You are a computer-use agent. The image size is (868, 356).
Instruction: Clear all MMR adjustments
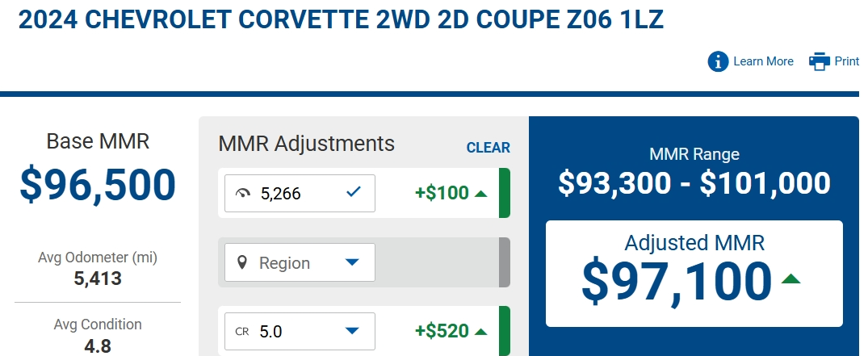pos(489,148)
